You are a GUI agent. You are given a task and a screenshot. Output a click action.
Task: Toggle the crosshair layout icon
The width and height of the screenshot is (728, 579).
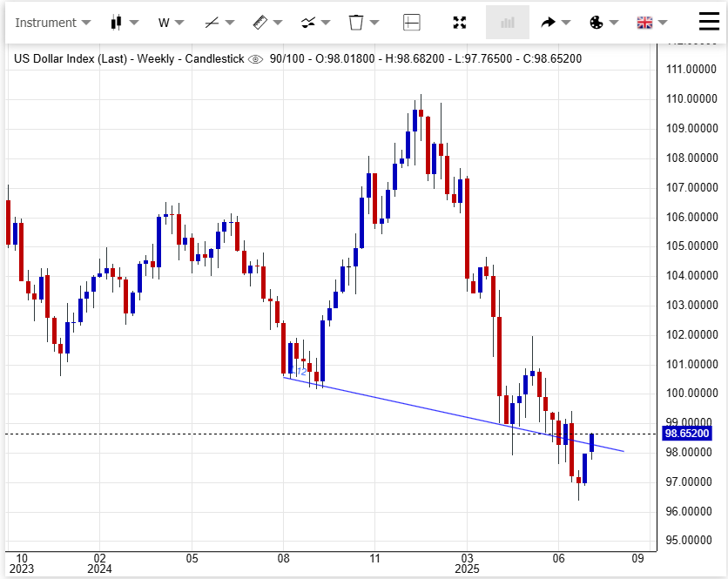pyautogui.click(x=412, y=23)
